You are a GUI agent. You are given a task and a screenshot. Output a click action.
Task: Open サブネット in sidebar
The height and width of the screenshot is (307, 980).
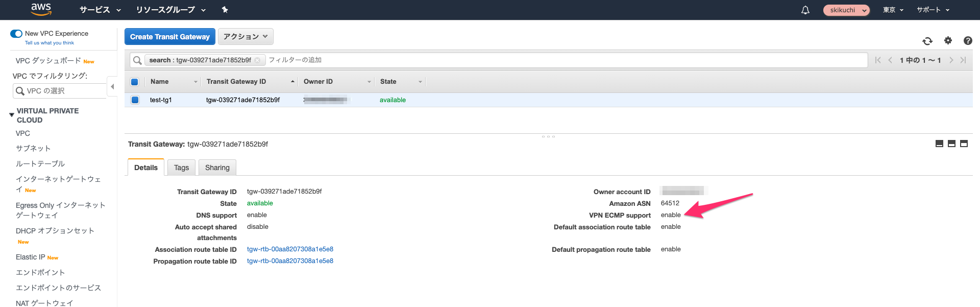click(33, 149)
